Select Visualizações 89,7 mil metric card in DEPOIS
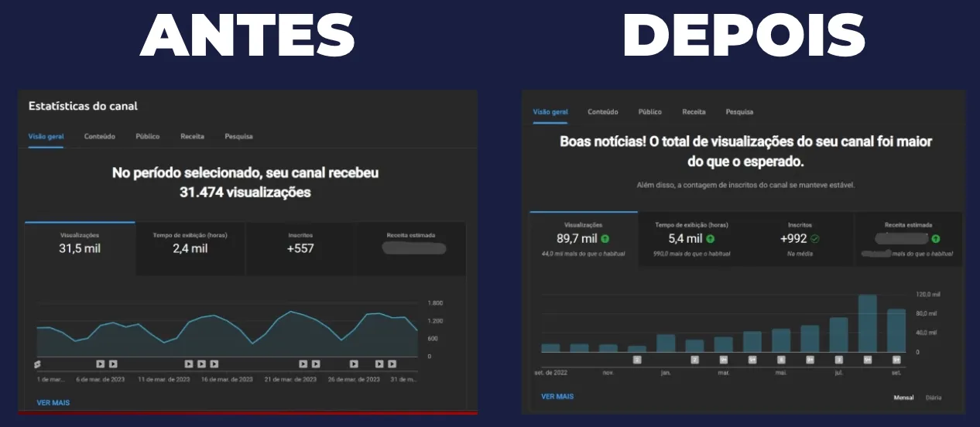980x427 pixels. 584,239
